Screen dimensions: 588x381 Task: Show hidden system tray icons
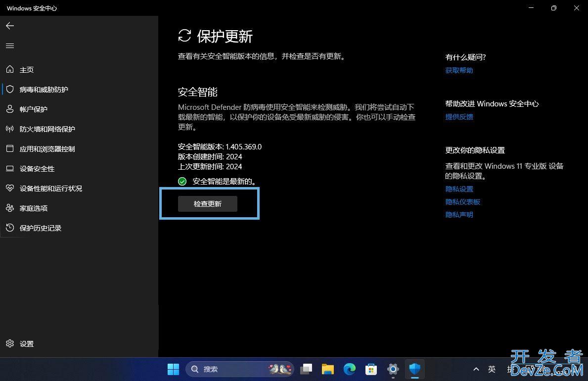(476, 369)
